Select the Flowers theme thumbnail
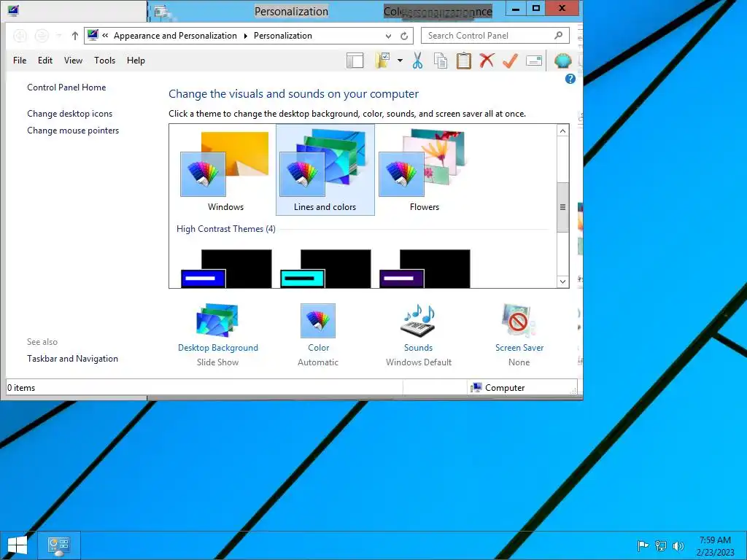This screenshot has width=747, height=560. tap(424, 170)
